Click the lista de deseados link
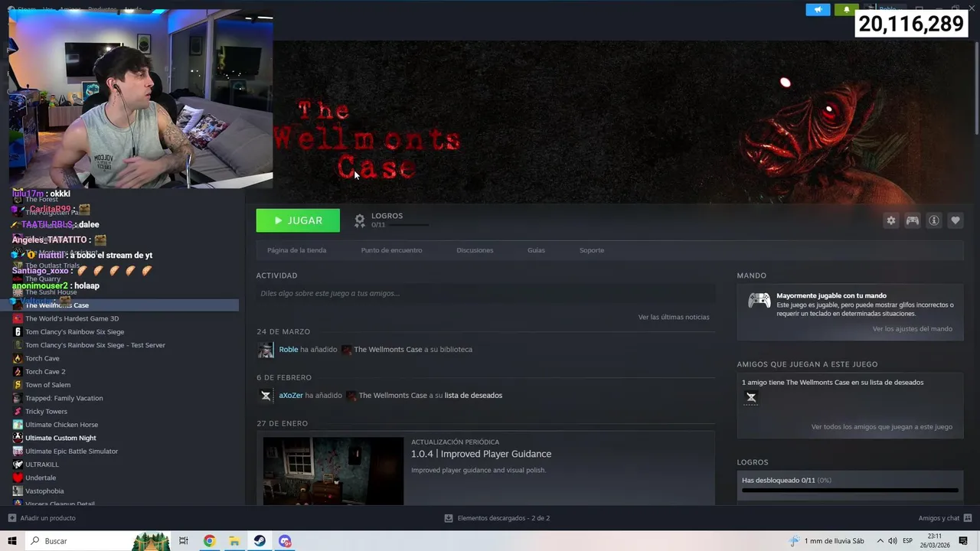980x551 pixels. (473, 396)
